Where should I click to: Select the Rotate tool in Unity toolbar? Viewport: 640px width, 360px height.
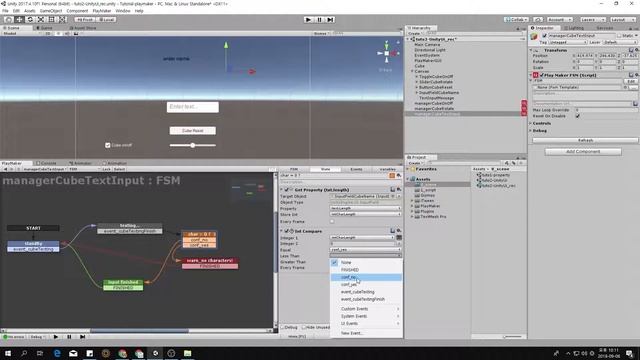[x=30, y=19]
